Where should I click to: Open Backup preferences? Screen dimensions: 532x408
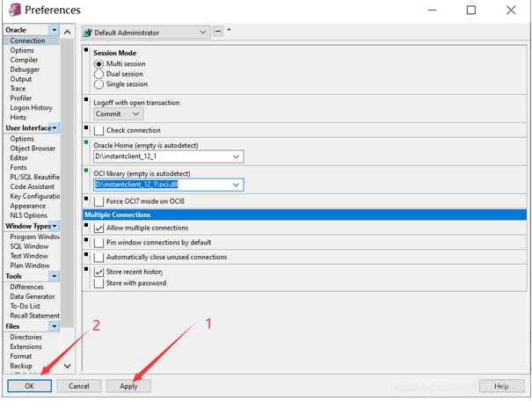[21, 366]
